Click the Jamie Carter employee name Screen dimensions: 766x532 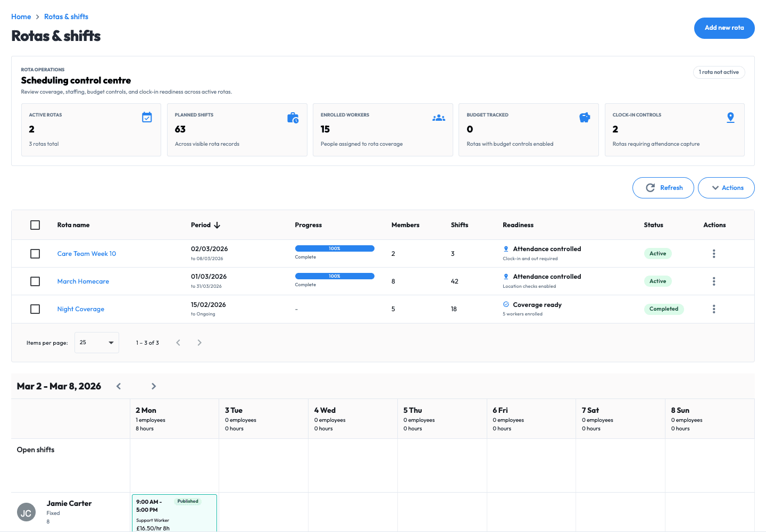69,503
